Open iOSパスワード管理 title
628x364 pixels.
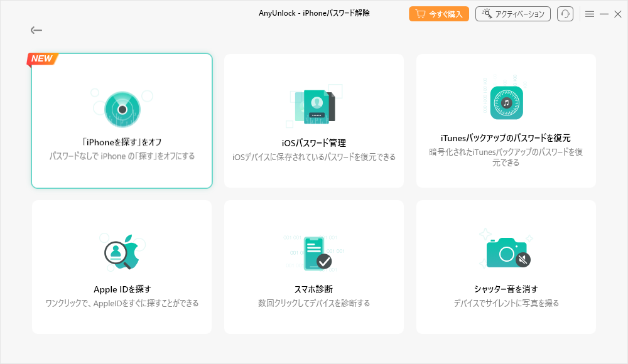click(x=313, y=143)
